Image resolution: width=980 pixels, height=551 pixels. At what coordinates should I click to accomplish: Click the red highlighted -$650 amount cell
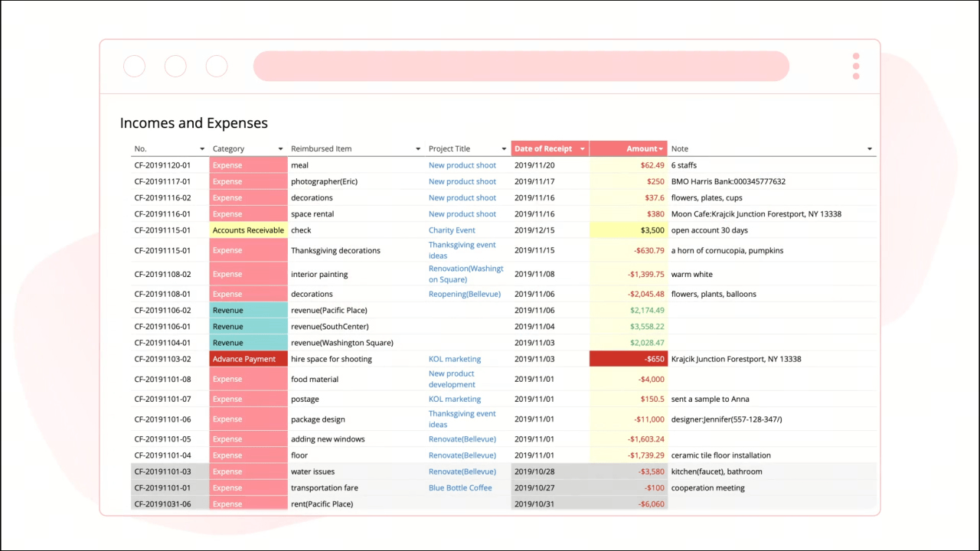tap(629, 359)
